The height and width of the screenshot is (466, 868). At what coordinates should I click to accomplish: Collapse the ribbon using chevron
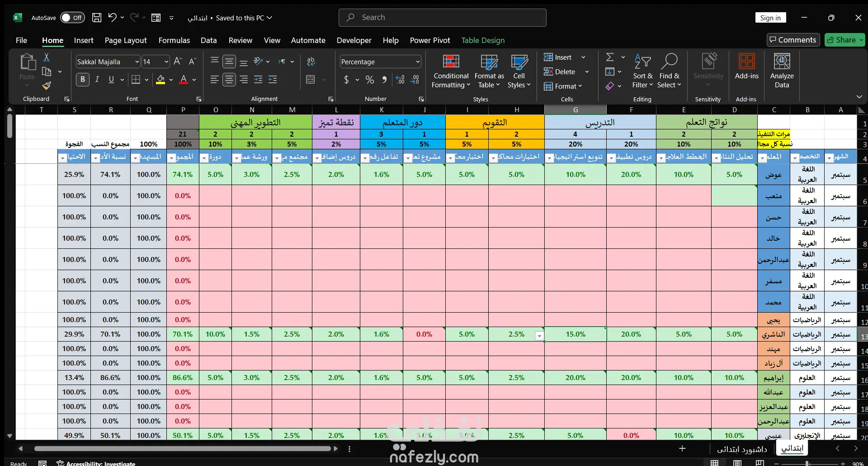click(859, 97)
